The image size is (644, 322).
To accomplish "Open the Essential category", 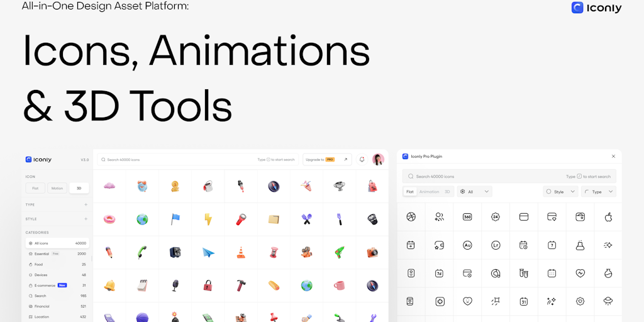I will (x=57, y=254).
